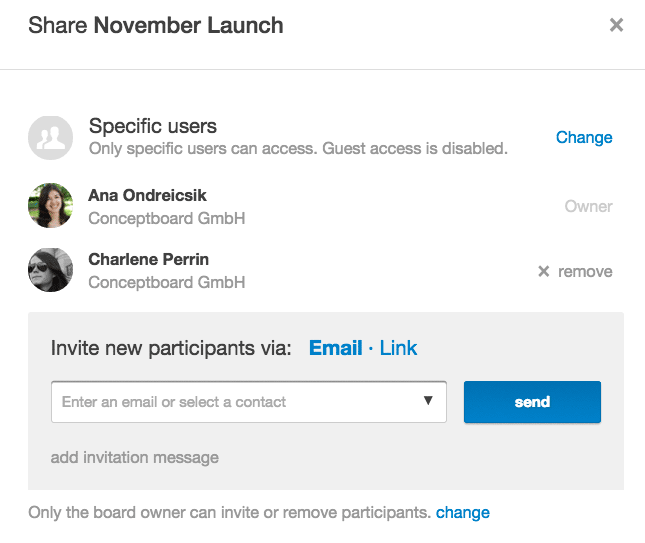Click the Share November Launch title

click(155, 26)
